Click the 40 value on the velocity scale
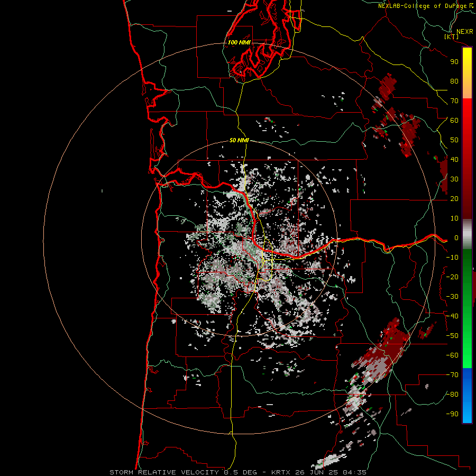476x476 pixels. click(x=454, y=160)
